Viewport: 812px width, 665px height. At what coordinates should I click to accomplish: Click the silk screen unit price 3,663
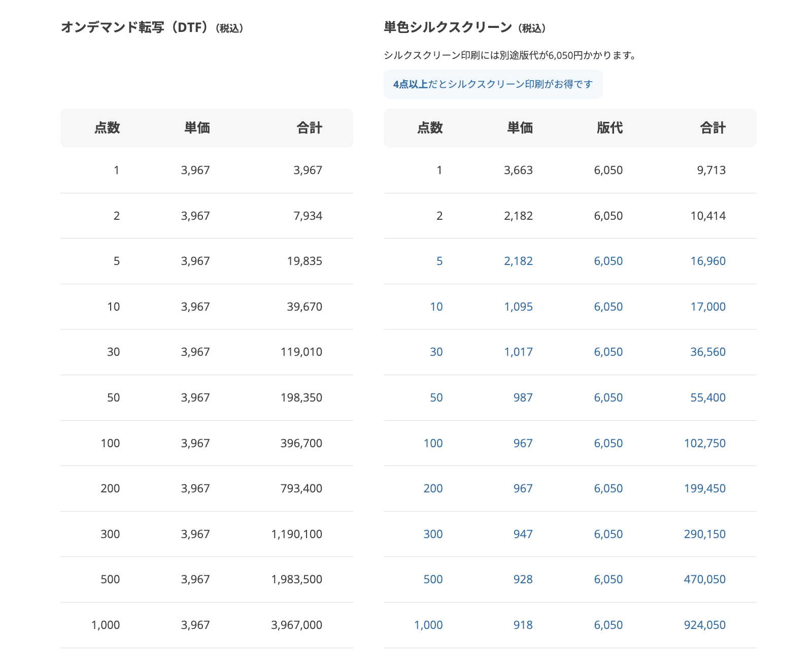tap(518, 171)
